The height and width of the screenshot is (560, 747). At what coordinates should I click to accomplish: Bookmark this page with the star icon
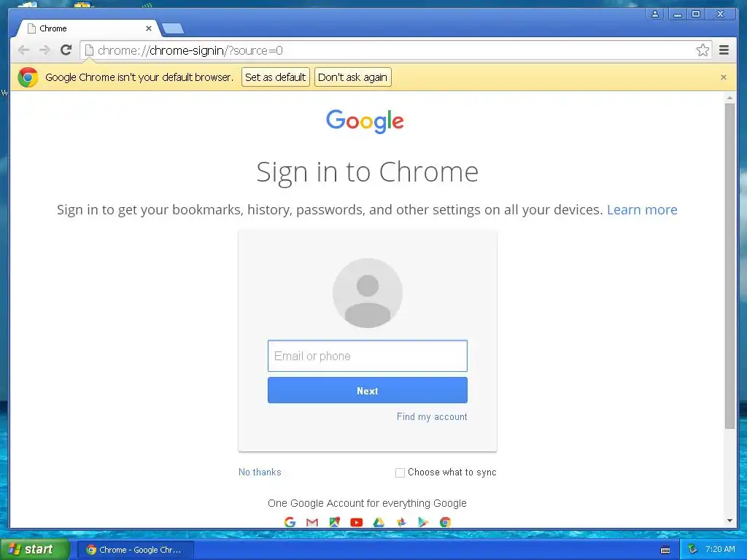click(703, 50)
